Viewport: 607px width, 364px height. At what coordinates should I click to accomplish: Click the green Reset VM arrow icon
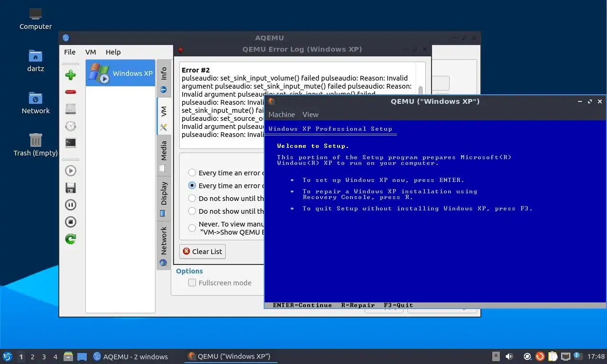pyautogui.click(x=71, y=239)
